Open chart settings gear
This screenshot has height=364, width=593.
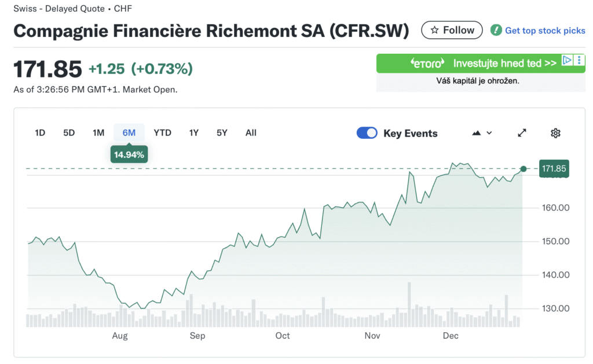click(555, 133)
